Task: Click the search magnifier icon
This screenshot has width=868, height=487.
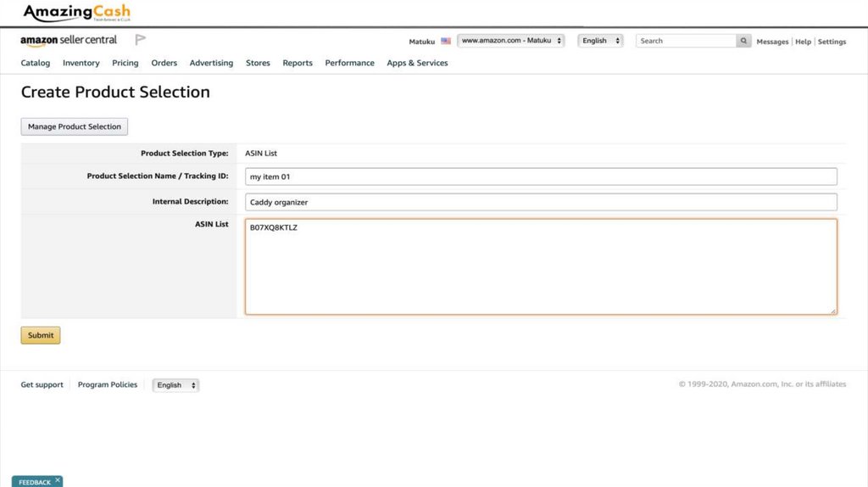Action: 743,41
